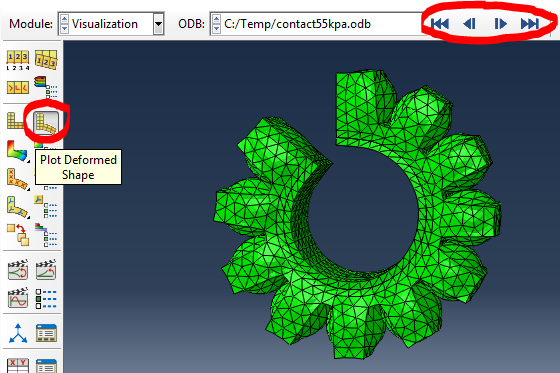Start Animate Scale Factor clapperboard
560x373 pixels.
[18, 270]
